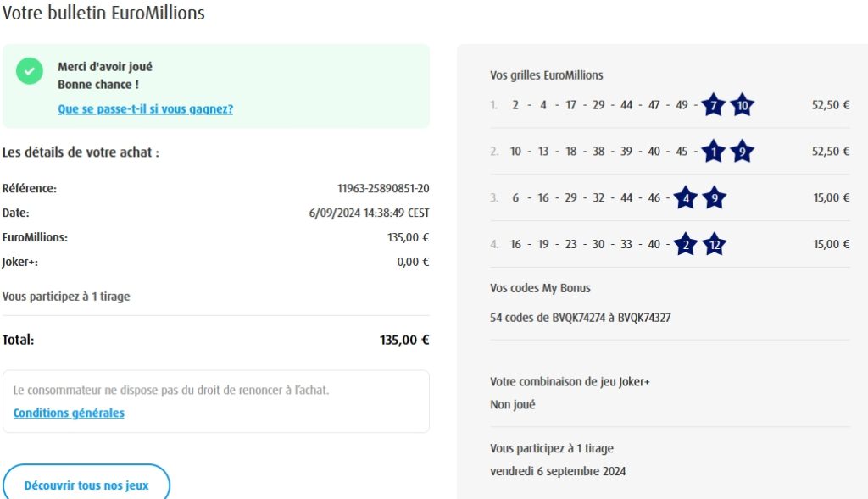
Task: Click the green checkmark confirmation icon
Action: (30, 71)
